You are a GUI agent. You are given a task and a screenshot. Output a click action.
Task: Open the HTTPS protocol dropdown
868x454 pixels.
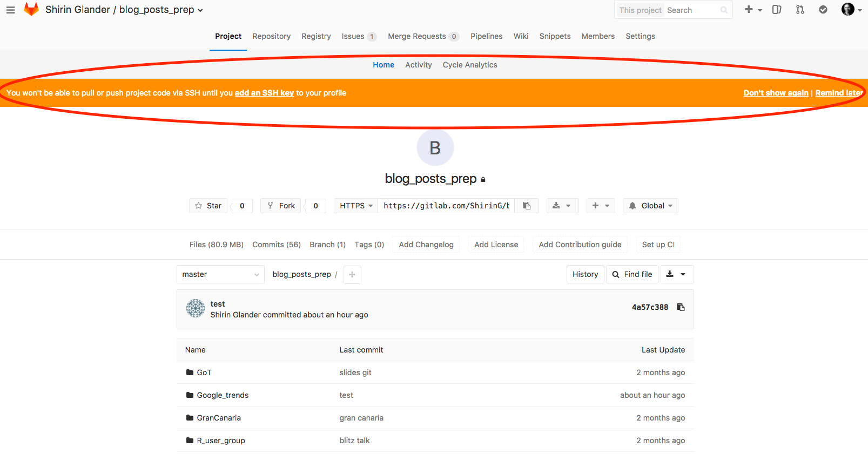(x=356, y=206)
